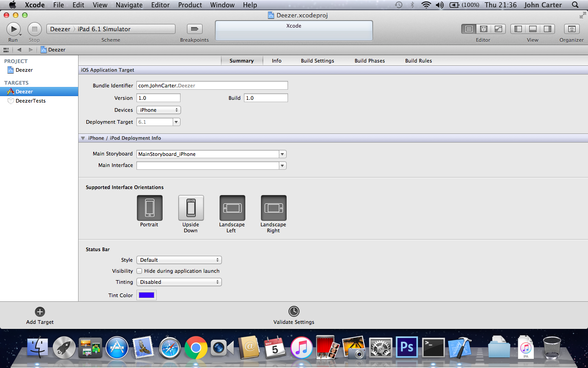Open the Xcode application menu
Screen dimensions: 588x368
[x=34, y=5]
